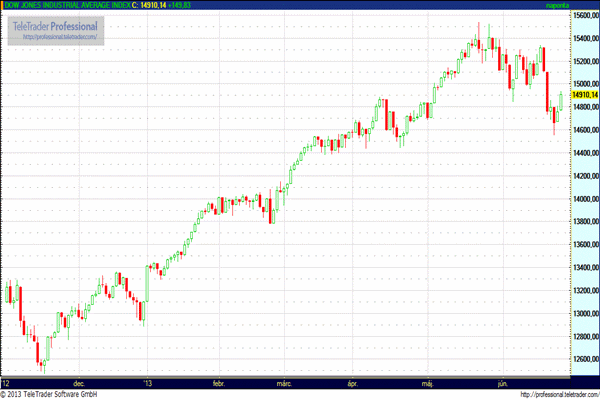Select the ápr. marker on time axis

[x=352, y=382]
